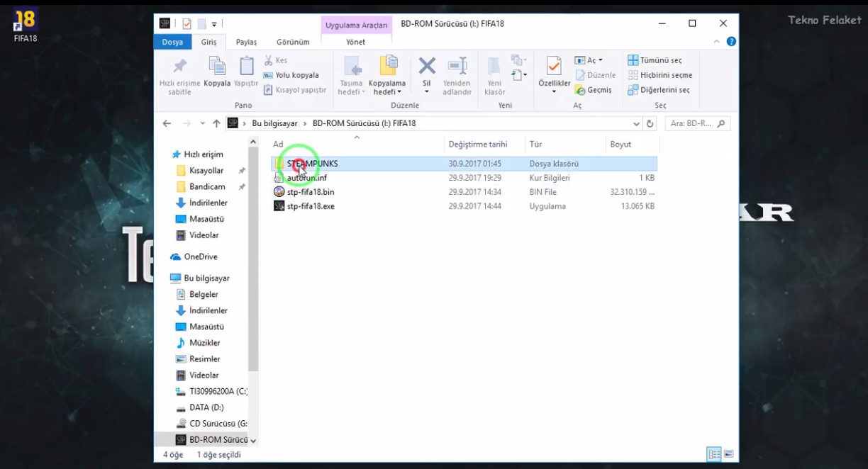Click Hiçbirini seçme option
The image size is (868, 469).
coord(660,75)
